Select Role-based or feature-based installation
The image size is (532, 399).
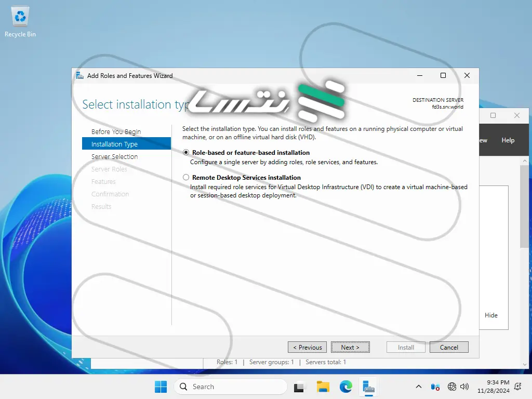coord(187,153)
